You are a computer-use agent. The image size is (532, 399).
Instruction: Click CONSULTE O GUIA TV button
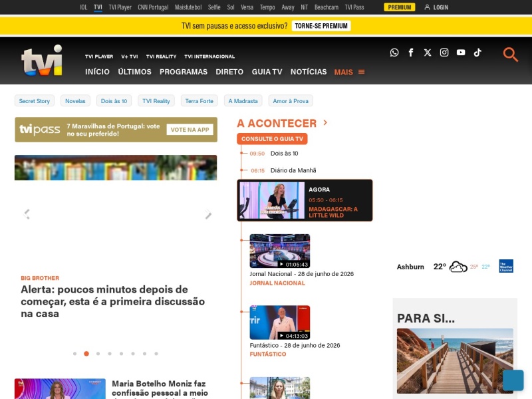(272, 139)
